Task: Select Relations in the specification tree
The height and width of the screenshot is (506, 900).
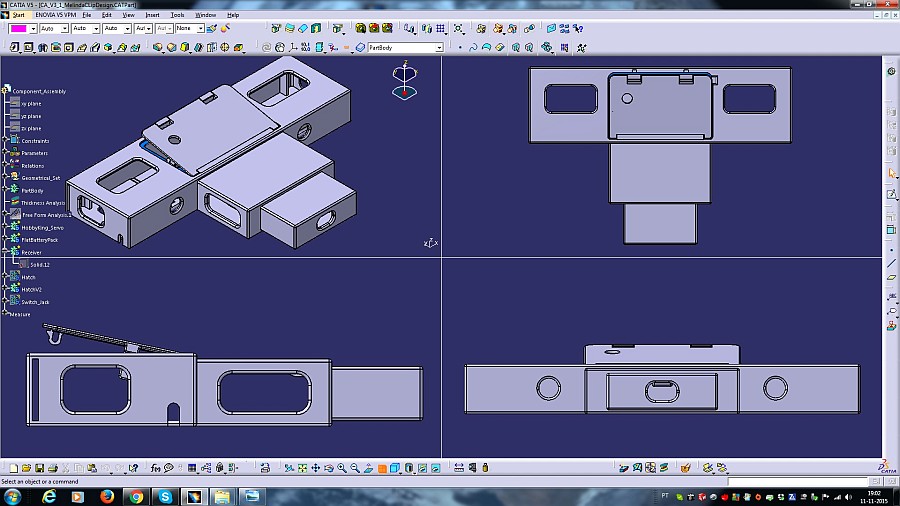Action: click(33, 166)
